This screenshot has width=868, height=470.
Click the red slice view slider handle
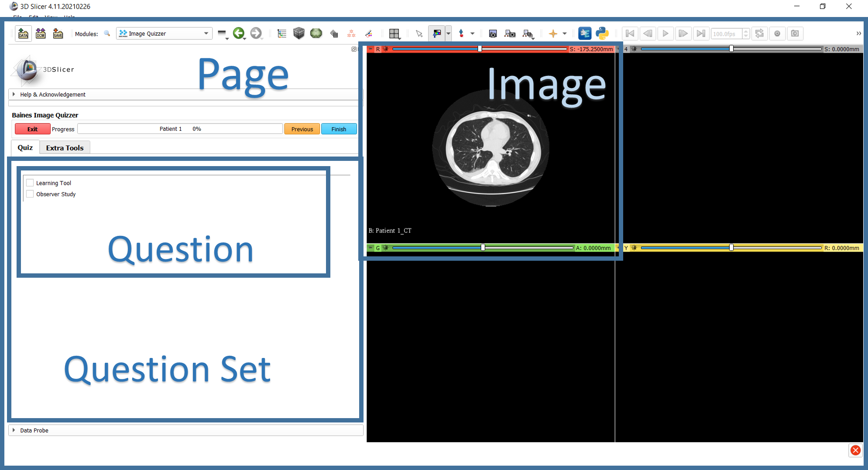tap(480, 49)
